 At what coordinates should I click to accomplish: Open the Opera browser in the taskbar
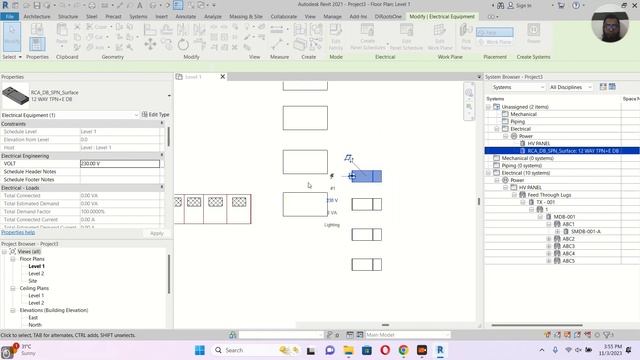click(385, 350)
